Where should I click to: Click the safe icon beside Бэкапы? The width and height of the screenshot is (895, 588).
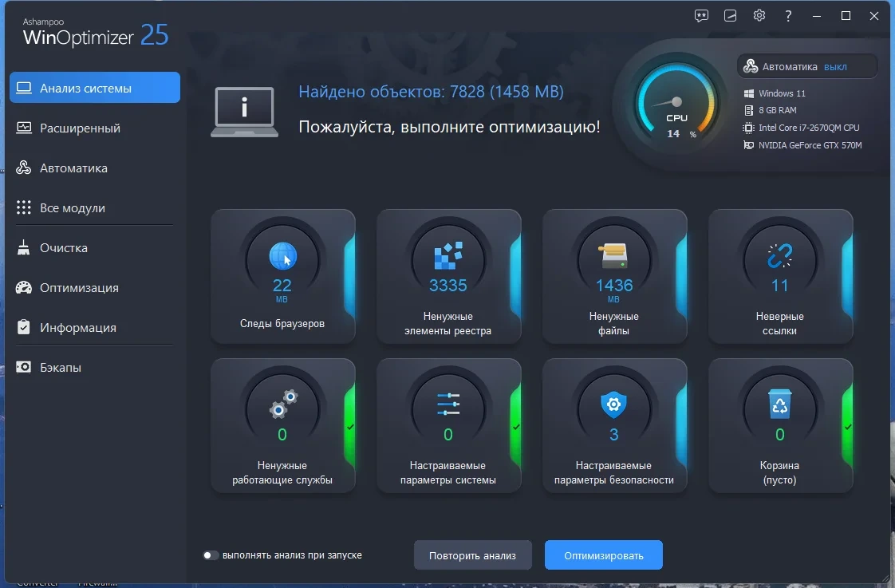click(23, 367)
